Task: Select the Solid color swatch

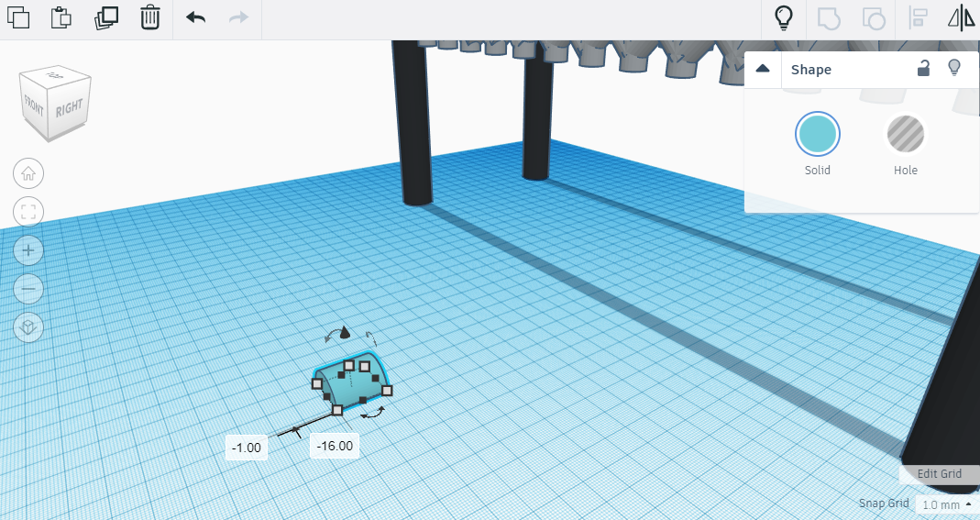Action: [818, 134]
